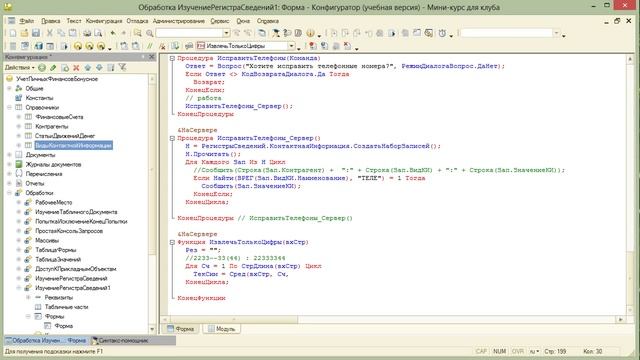Open the Сервис menu
This screenshot has height=360, width=640.
(x=220, y=21)
